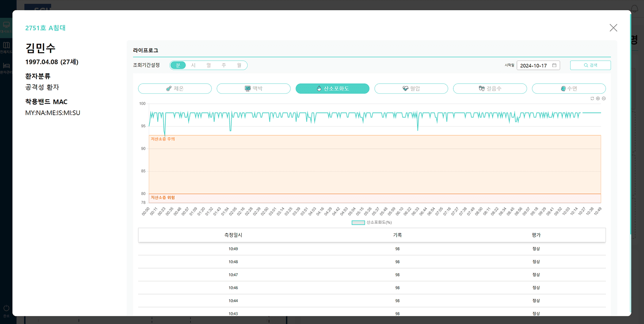Viewport: 644px width, 324px height.
Task: Click the 검색 search button
Action: coord(590,65)
